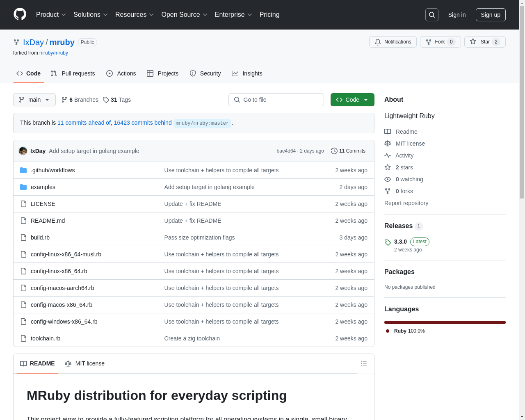This screenshot has width=525, height=420.
Task: Click the star icon beside 2 stars
Action: [388, 167]
